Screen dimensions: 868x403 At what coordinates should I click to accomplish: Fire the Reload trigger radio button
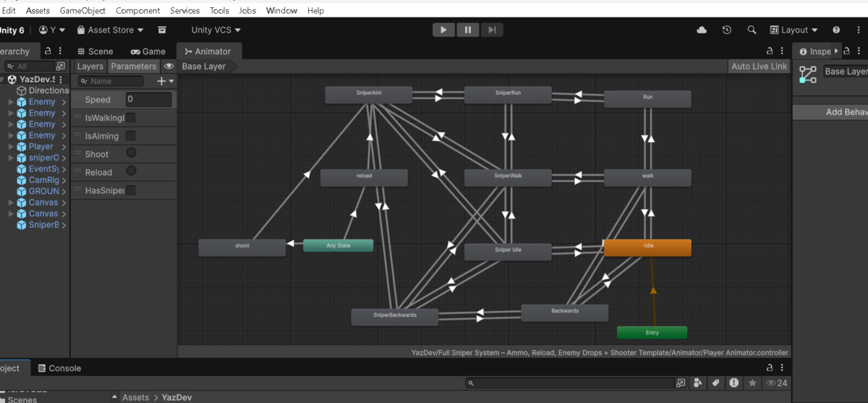[x=131, y=171]
